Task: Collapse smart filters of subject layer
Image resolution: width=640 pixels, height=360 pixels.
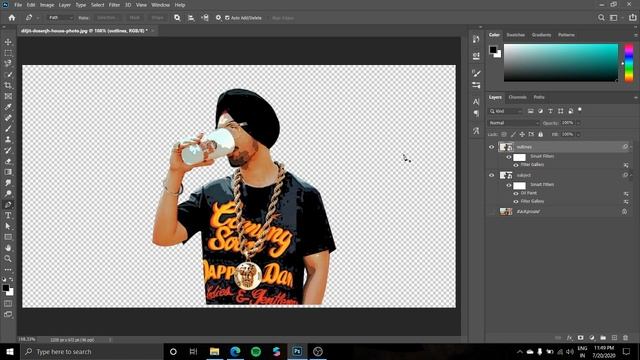Action: (631, 175)
